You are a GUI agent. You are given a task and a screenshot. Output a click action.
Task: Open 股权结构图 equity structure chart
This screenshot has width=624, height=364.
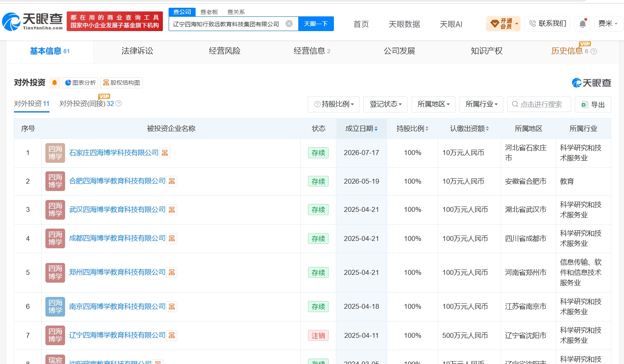tap(121, 83)
